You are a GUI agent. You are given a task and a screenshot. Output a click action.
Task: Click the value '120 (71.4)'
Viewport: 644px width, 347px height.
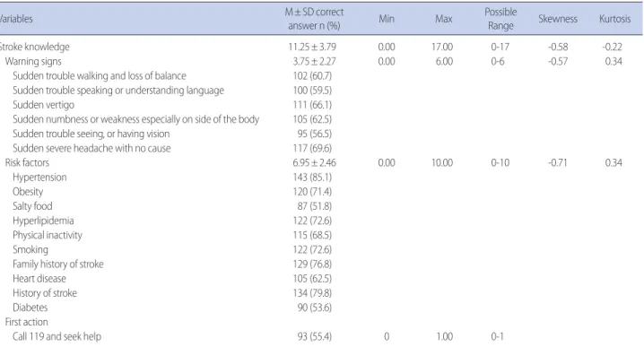pos(312,192)
